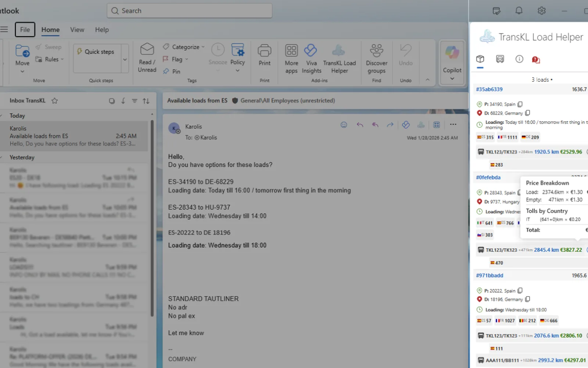Screen dimensions: 588x368
Task: Open the Help tab
Action: click(x=102, y=29)
